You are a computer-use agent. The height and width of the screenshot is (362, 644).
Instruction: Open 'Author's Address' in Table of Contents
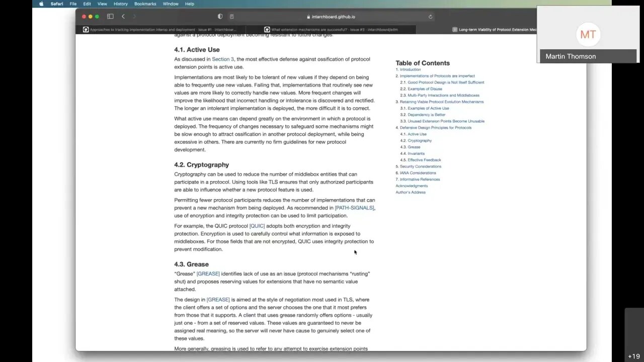coord(411,192)
